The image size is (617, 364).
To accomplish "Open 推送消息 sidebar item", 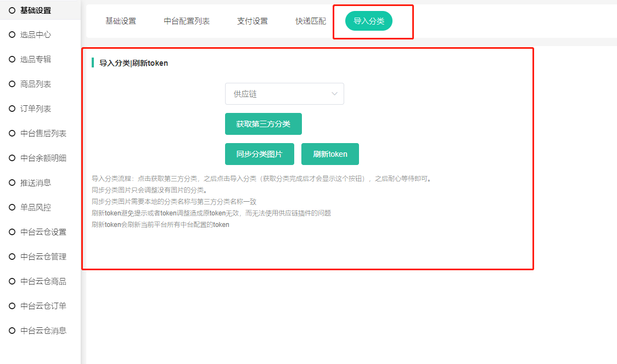I will click(x=36, y=183).
